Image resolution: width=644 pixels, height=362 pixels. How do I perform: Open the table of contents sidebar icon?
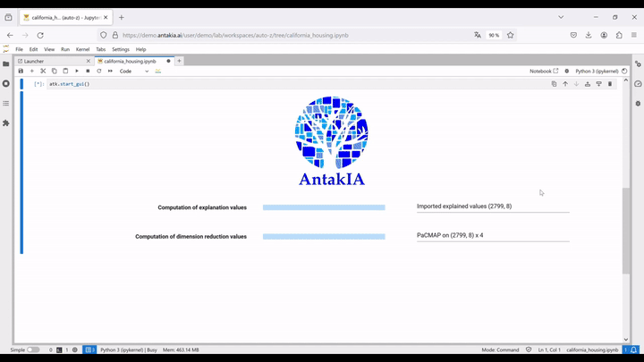tap(5, 104)
